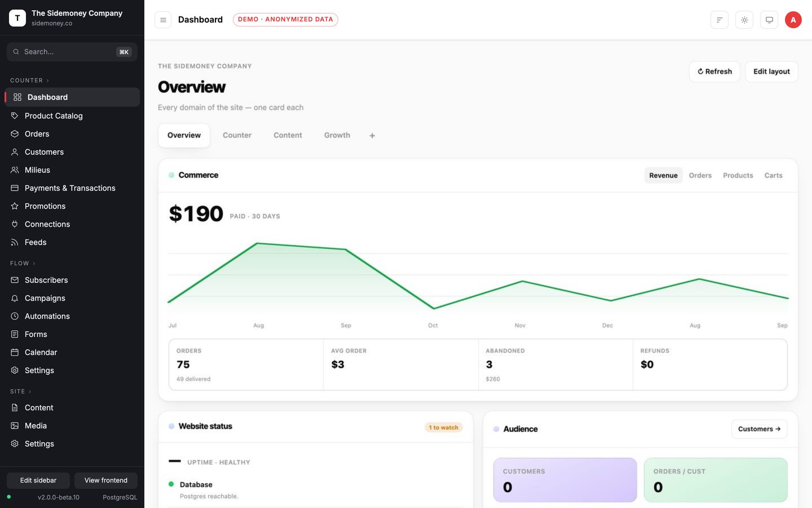Image resolution: width=812 pixels, height=508 pixels.
Task: Collapse the FLOW sidebar section
Action: (x=23, y=263)
